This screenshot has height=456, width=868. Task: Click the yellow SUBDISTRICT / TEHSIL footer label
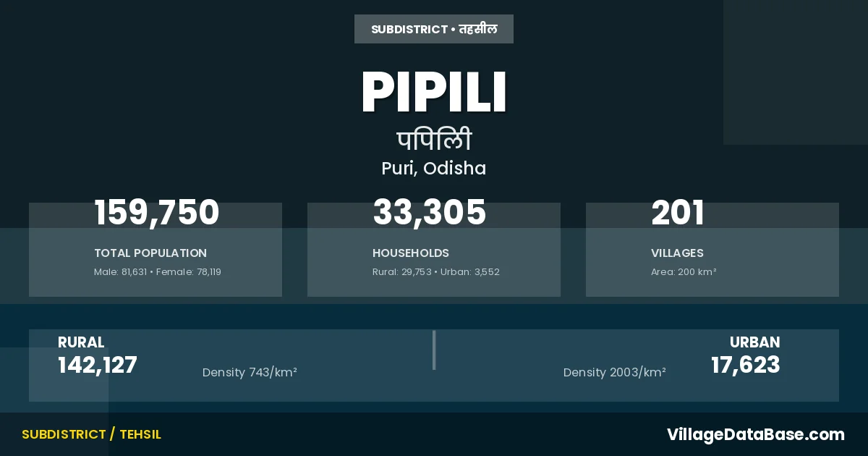pyautogui.click(x=91, y=434)
